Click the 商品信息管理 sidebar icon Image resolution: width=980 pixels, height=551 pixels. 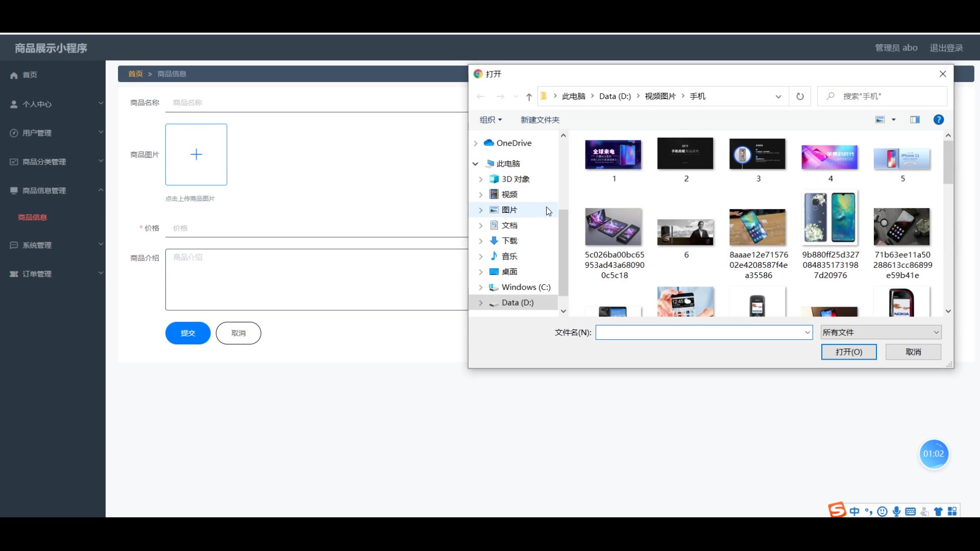[14, 191]
